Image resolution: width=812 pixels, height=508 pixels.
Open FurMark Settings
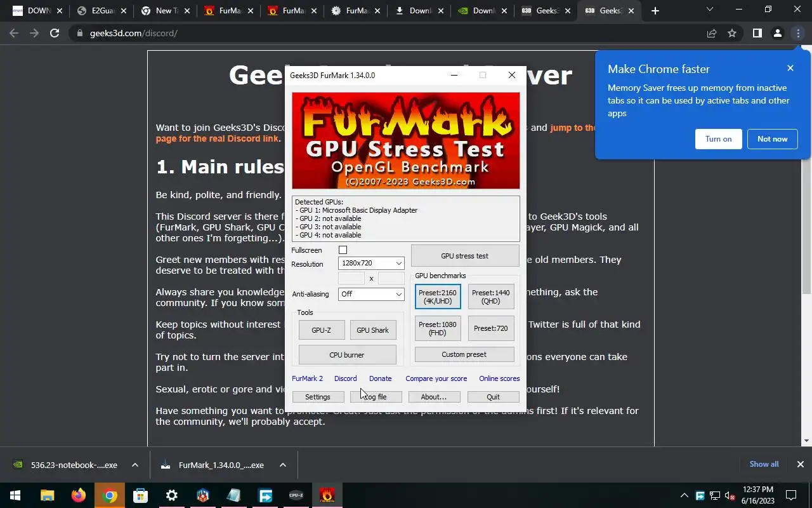318,397
